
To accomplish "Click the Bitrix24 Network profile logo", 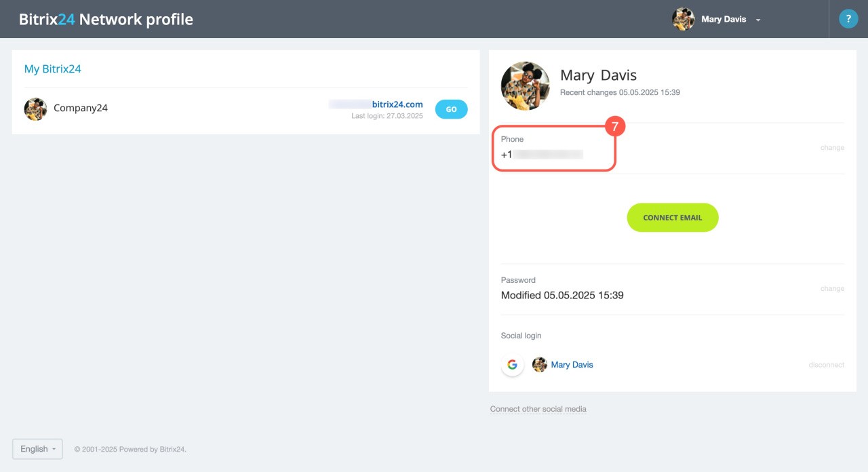I will (106, 19).
